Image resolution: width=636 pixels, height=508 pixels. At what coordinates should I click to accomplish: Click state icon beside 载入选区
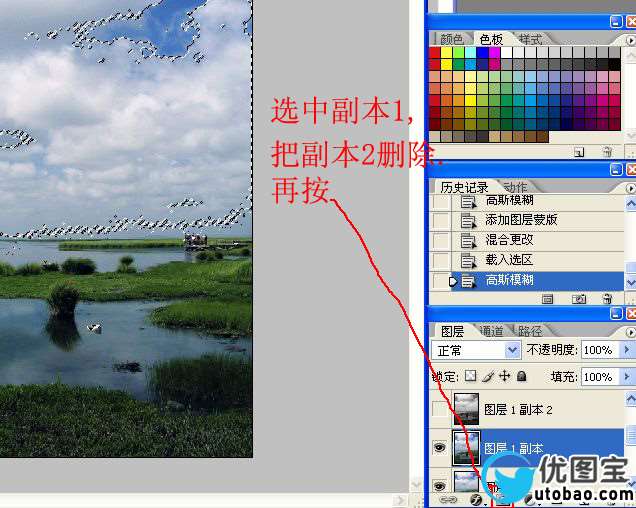[x=468, y=260]
